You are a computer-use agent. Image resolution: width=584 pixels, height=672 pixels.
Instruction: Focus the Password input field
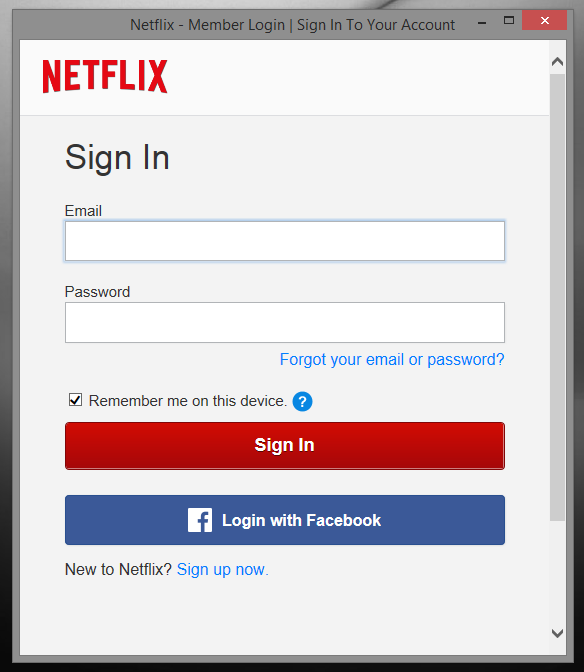pyautogui.click(x=285, y=322)
